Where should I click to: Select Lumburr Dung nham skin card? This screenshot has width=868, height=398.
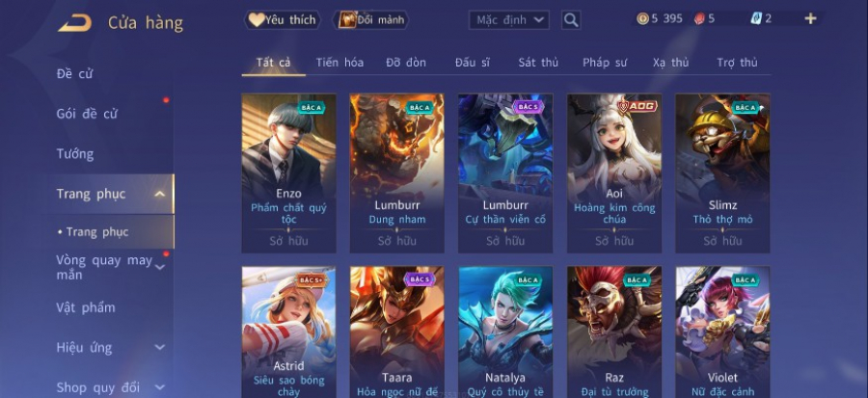(x=397, y=173)
